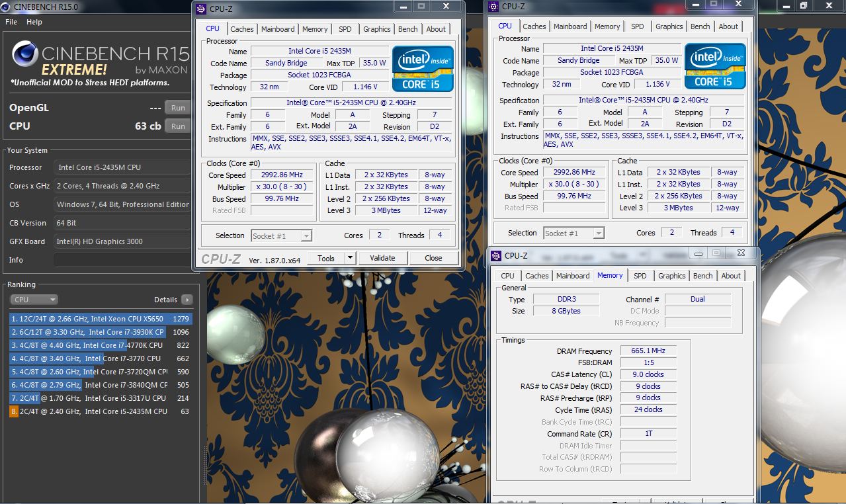Viewport: 846px width, 504px height.
Task: Select ranking entry Core i5-2435M
Action: [x=101, y=411]
